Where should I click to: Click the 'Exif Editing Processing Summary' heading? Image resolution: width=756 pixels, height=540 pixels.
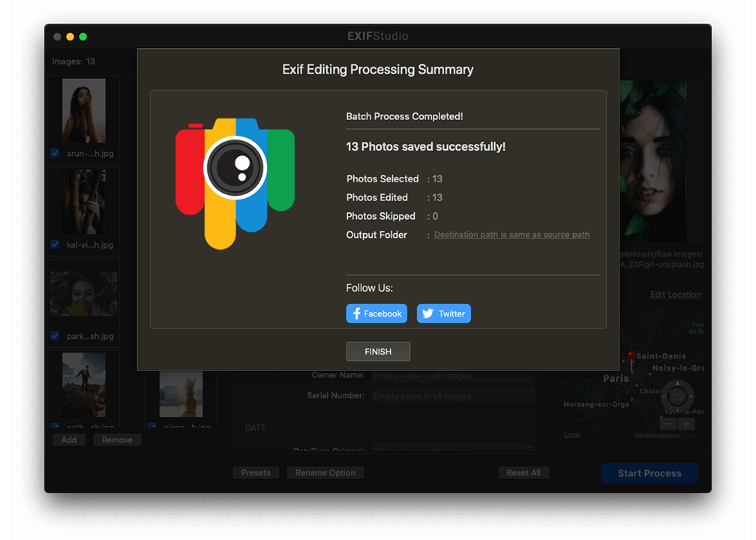click(x=378, y=70)
